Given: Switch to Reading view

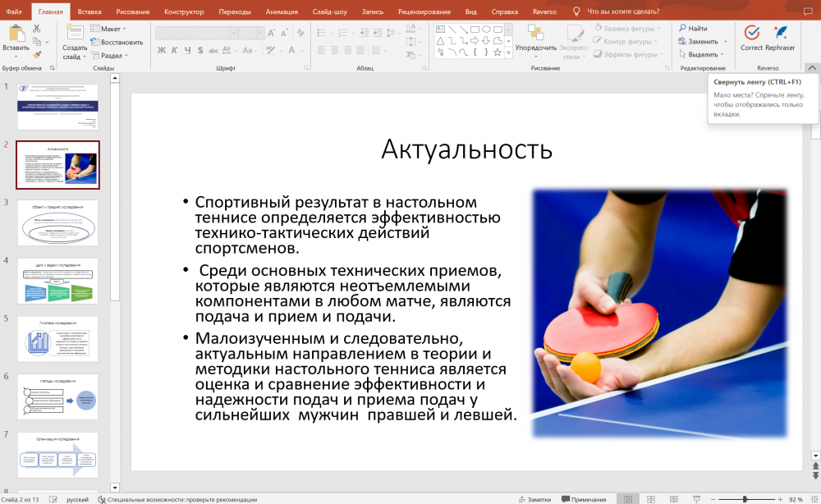Looking at the screenshot, I should point(674,499).
